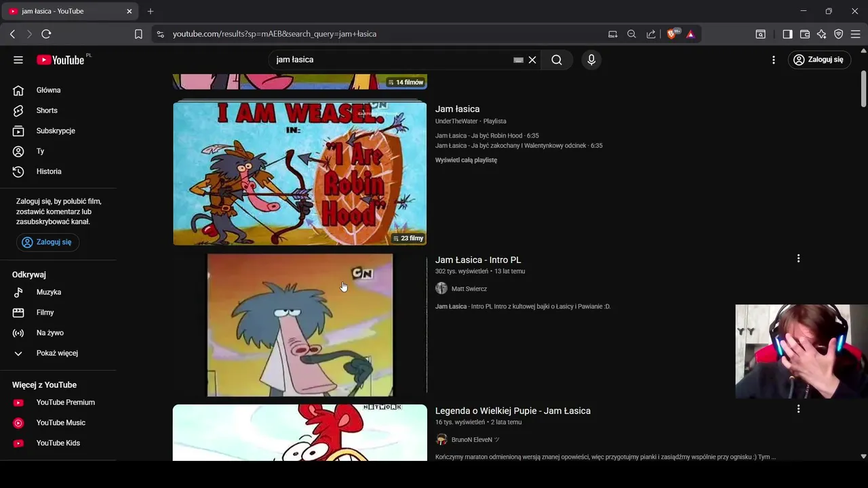Click the page vertical scrollbar thumb
Image resolution: width=868 pixels, height=488 pixels.
(863, 88)
